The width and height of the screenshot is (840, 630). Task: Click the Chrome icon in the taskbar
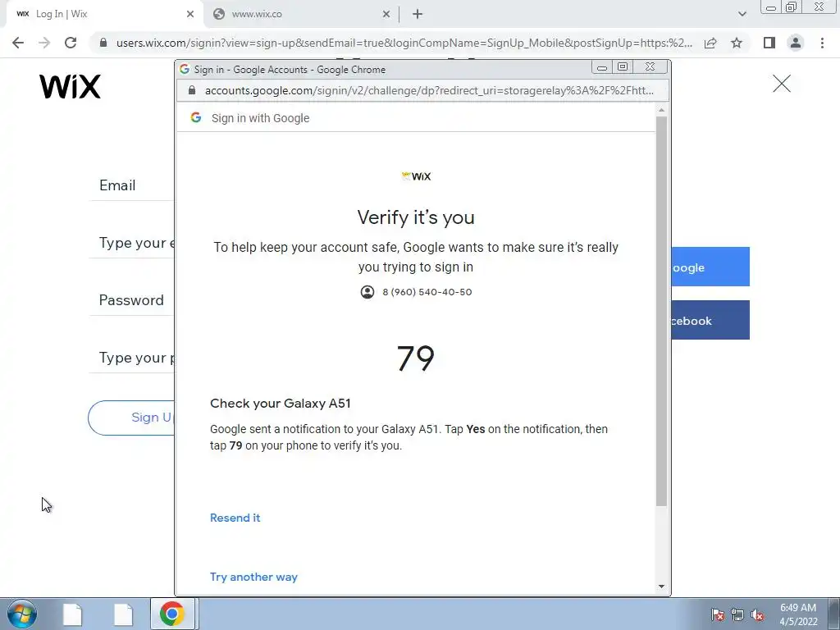point(172,614)
